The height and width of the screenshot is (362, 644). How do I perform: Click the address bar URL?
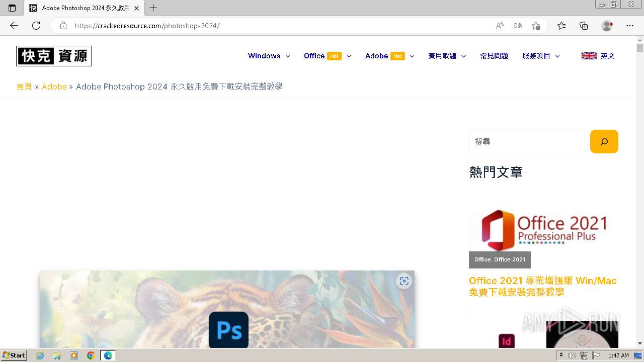pos(147,26)
